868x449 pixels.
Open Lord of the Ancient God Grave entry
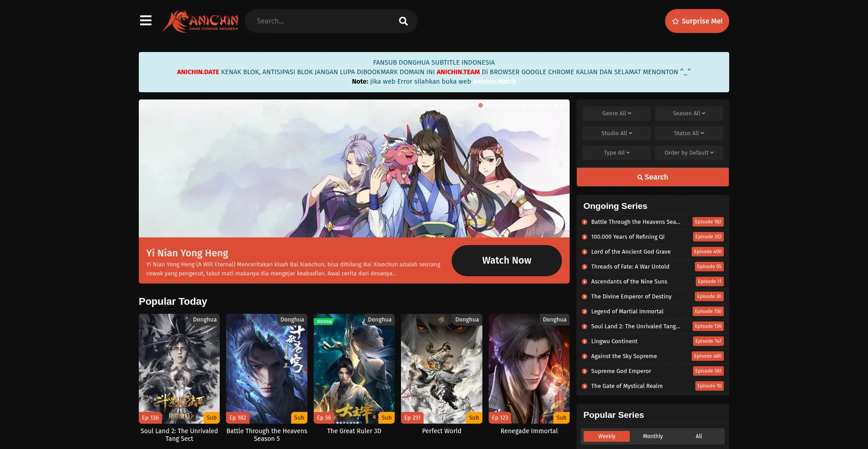point(631,252)
